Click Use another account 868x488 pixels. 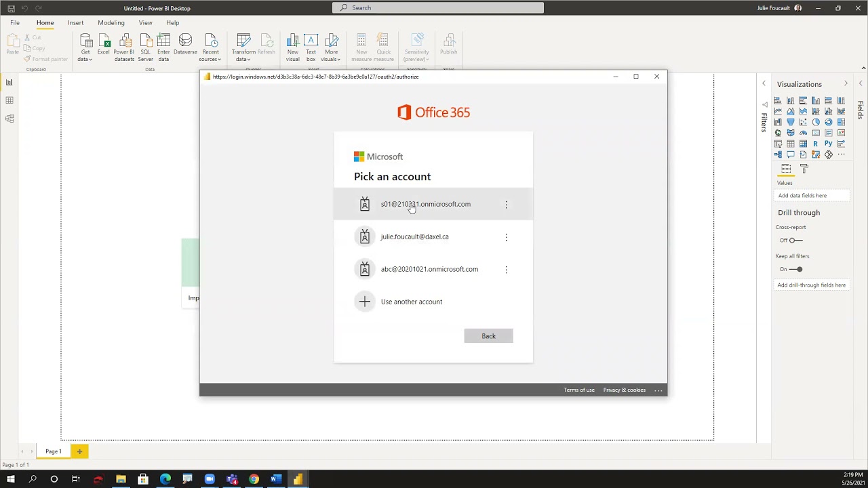(x=433, y=302)
